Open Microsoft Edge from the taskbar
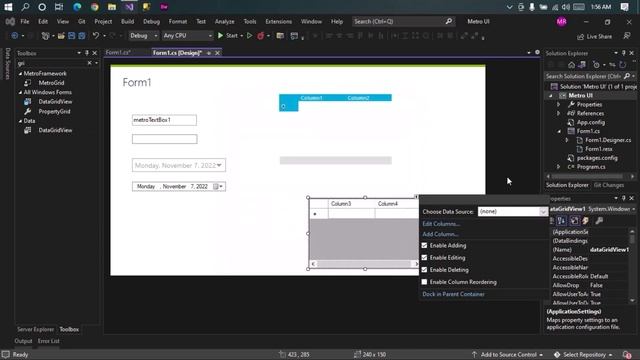 (x=77, y=7)
